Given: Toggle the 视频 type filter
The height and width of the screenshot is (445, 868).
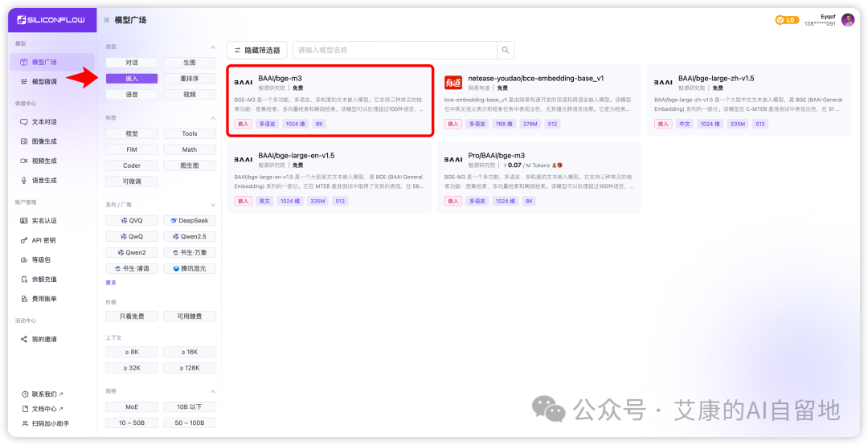Looking at the screenshot, I should 190,95.
